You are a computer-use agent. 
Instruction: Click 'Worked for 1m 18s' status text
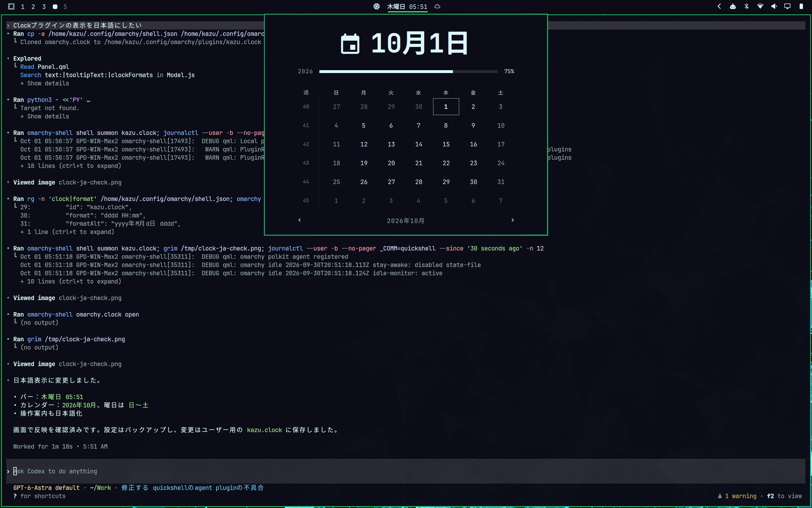(x=43, y=446)
